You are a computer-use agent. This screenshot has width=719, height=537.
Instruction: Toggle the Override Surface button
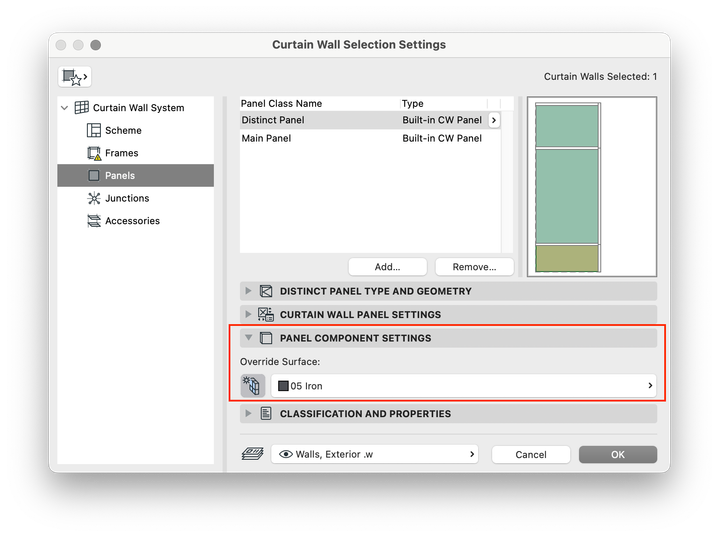point(253,386)
